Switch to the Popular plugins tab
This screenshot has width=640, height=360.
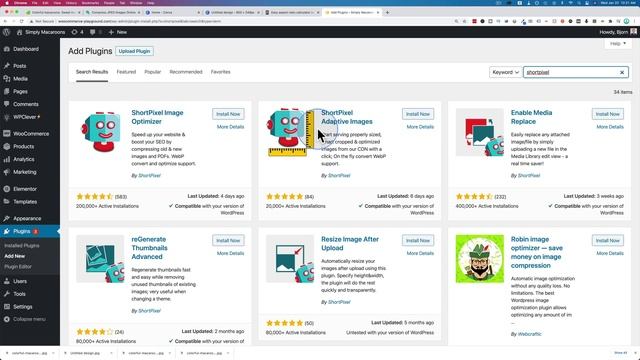click(x=153, y=72)
